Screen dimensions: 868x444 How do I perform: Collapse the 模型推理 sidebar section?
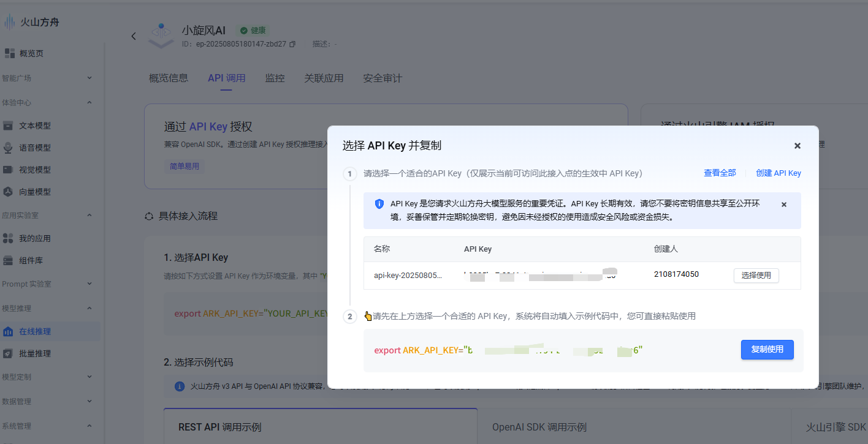click(x=89, y=308)
